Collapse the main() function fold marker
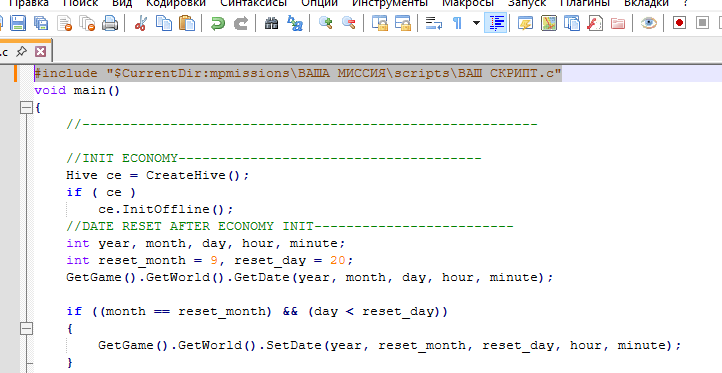This screenshot has height=373, width=722. (x=26, y=108)
